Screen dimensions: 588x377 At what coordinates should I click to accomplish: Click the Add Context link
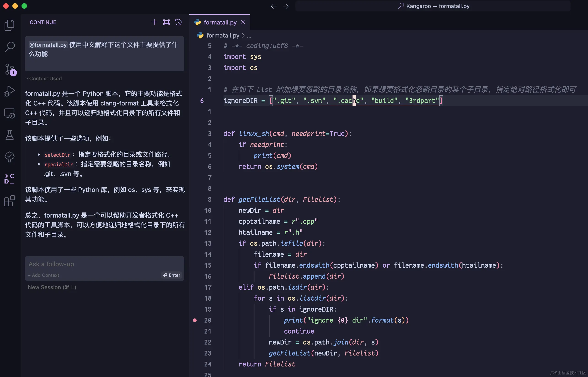43,275
